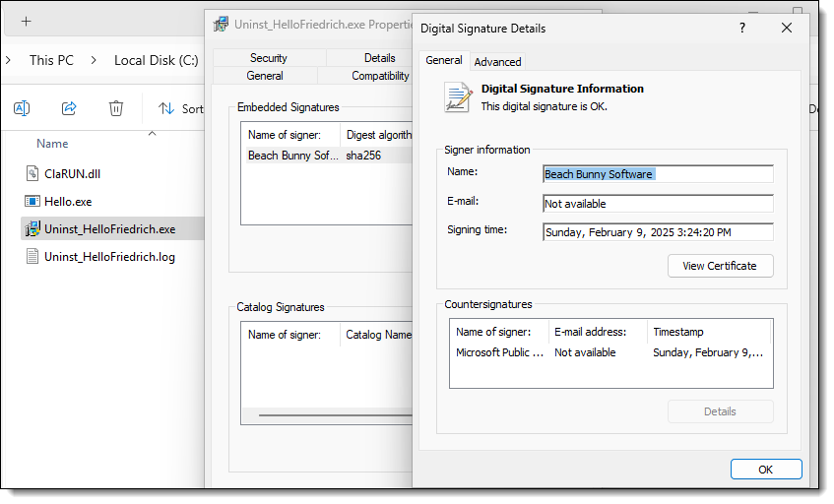The width and height of the screenshot is (834, 504).
Task: Click the disabled Details button
Action: pyautogui.click(x=720, y=411)
